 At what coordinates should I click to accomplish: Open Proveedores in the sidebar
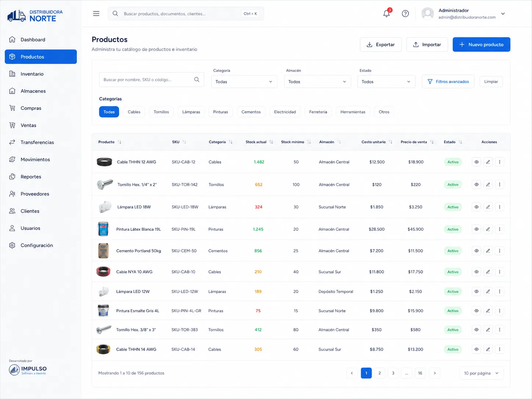41,194
